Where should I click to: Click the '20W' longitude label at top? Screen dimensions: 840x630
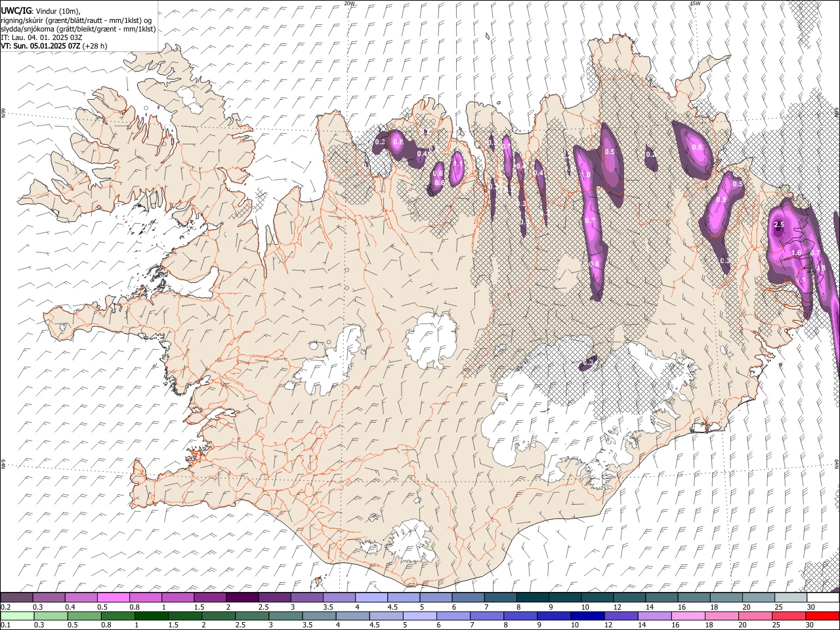point(350,3)
